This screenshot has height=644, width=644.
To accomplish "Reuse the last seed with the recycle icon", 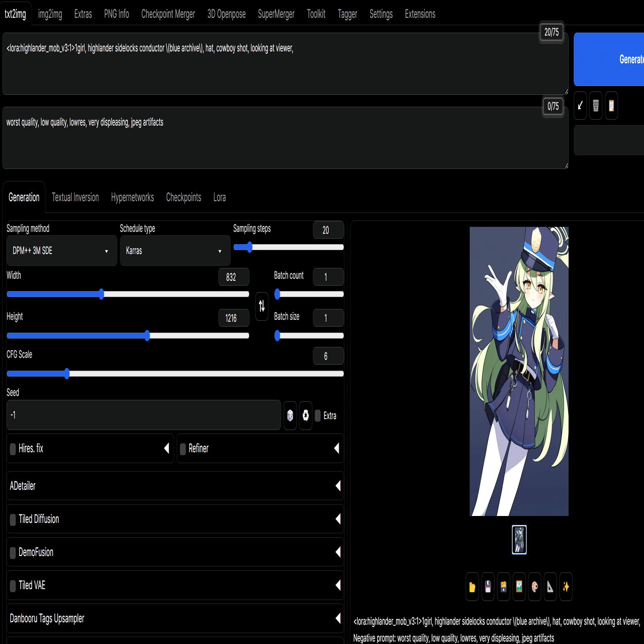I will (306, 416).
